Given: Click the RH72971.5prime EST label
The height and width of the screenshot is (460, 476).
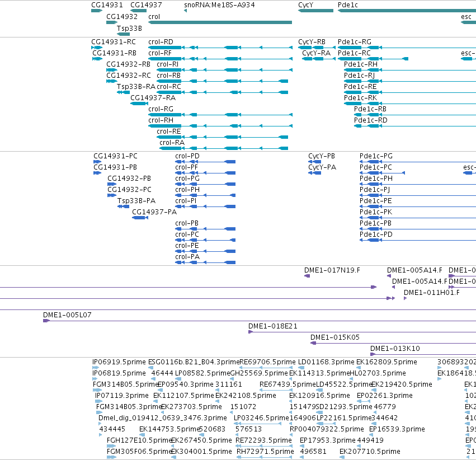Looking at the screenshot, I should click(x=265, y=452).
